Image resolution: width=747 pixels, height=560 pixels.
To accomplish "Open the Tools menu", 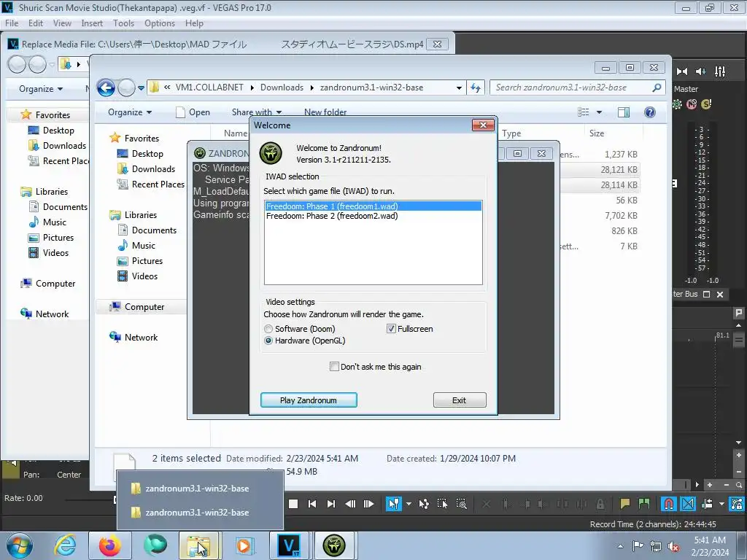I will [123, 23].
